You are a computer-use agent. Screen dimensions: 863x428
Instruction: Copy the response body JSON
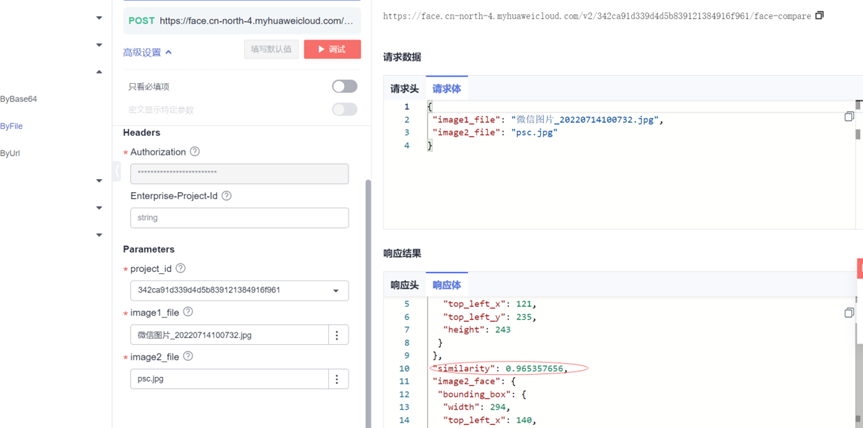849,313
